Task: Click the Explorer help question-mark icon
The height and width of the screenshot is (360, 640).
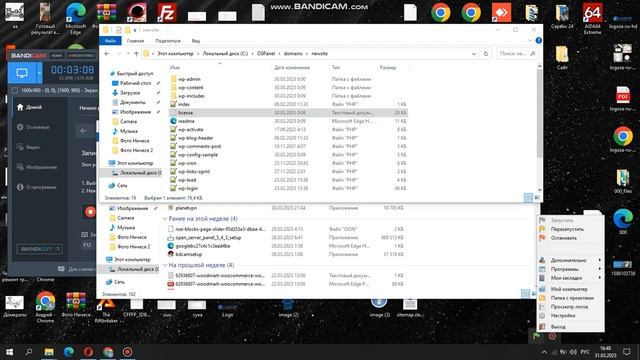Action: [x=538, y=40]
